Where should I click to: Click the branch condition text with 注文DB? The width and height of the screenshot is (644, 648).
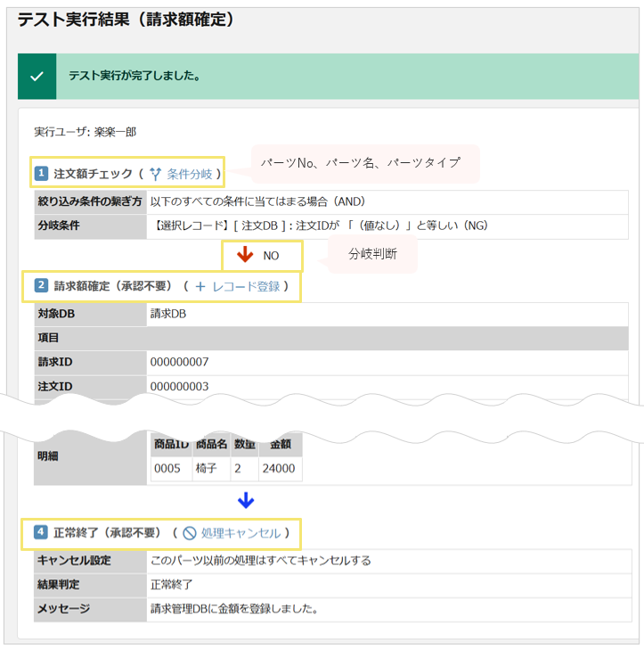[x=321, y=226]
